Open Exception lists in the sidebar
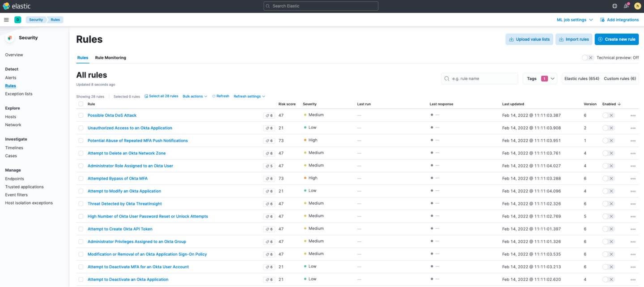 tap(19, 94)
